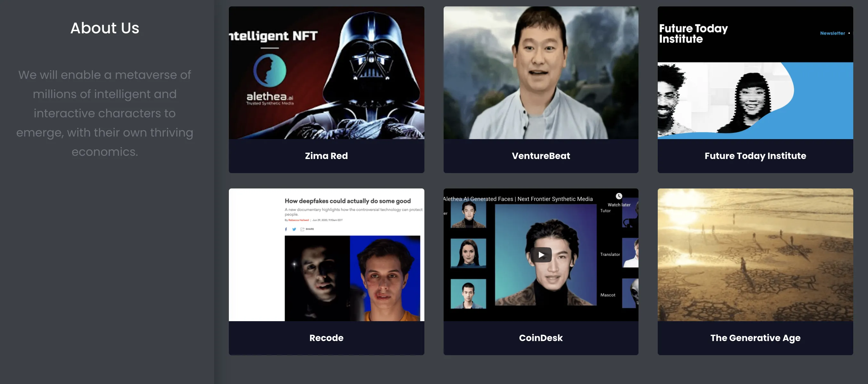Click the Newsletter link in thumbnail

(832, 33)
